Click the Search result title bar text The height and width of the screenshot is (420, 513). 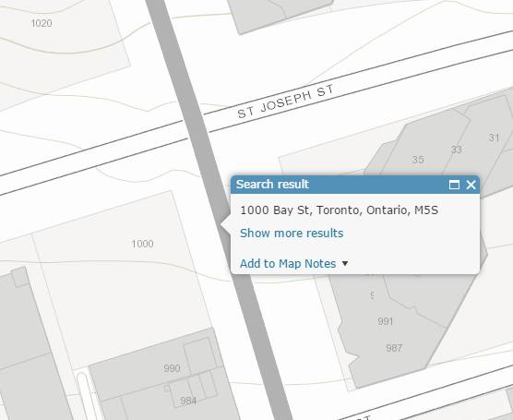click(x=272, y=185)
